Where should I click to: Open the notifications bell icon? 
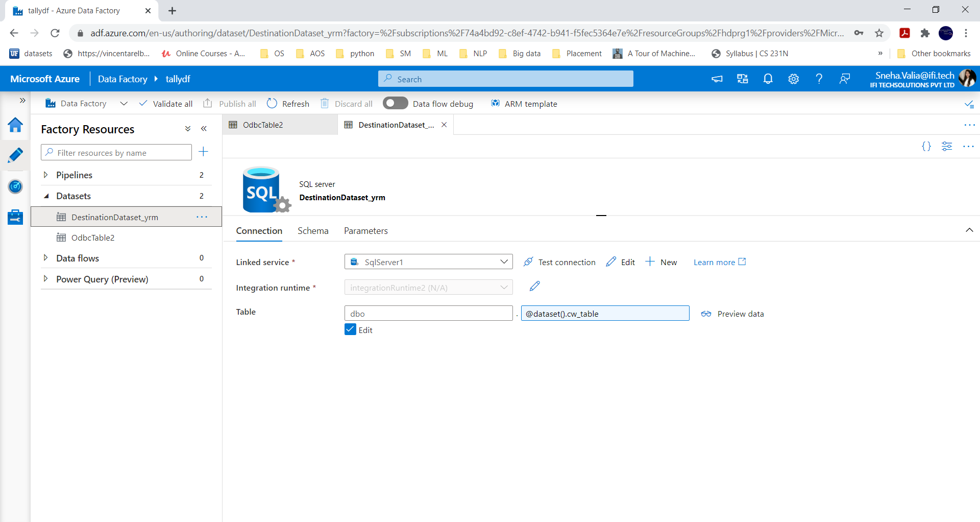click(x=768, y=79)
